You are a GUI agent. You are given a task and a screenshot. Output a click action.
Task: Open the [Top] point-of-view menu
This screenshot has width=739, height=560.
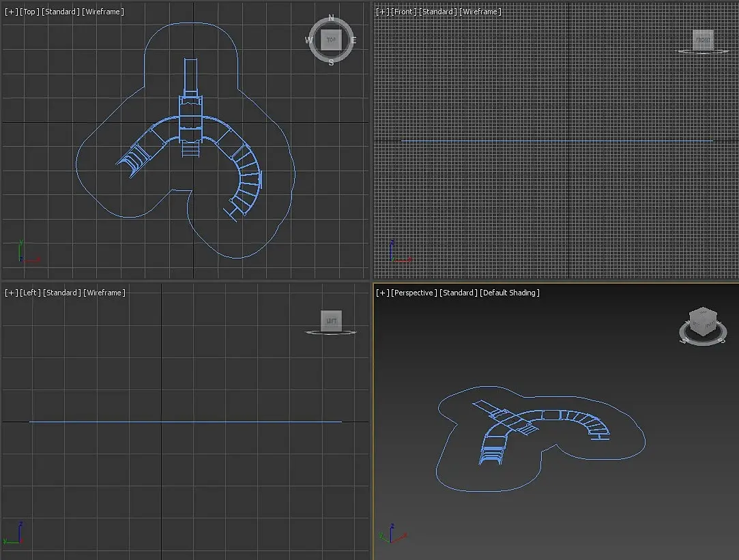[30, 12]
